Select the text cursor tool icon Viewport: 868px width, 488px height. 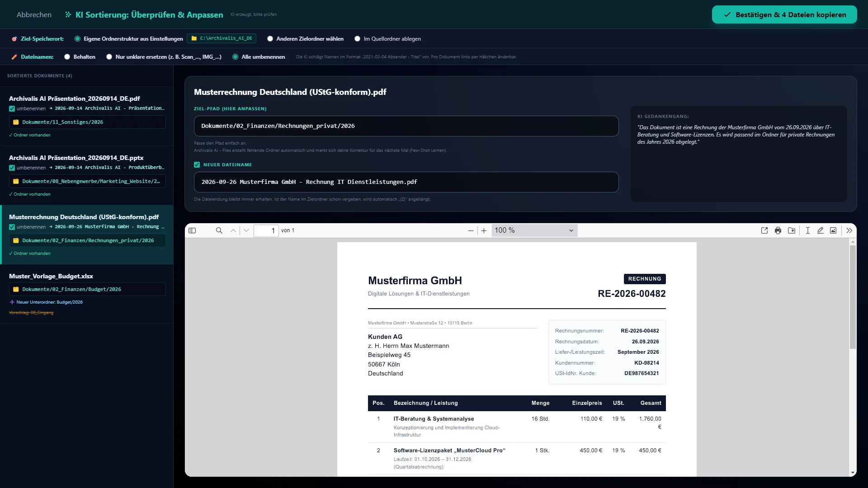coord(807,230)
